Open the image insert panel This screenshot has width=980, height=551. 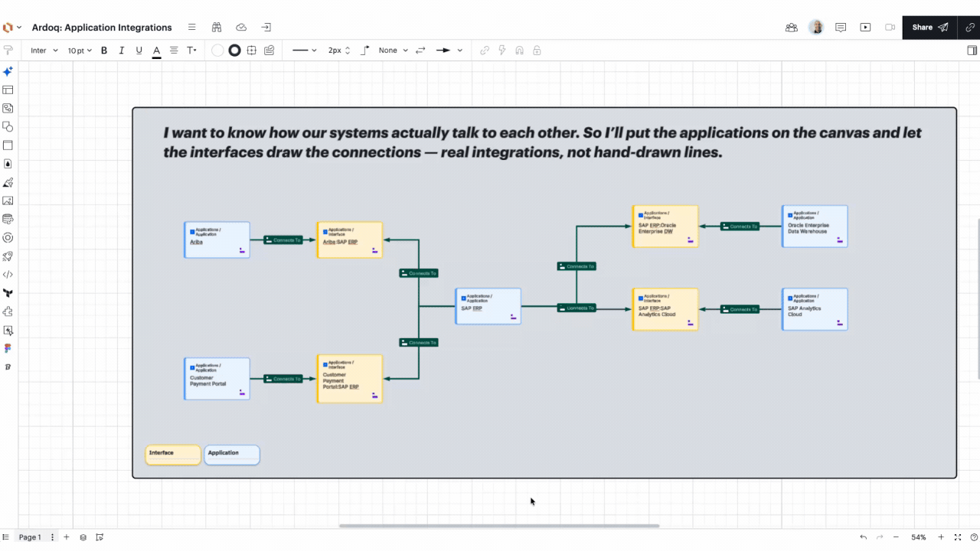tap(8, 201)
